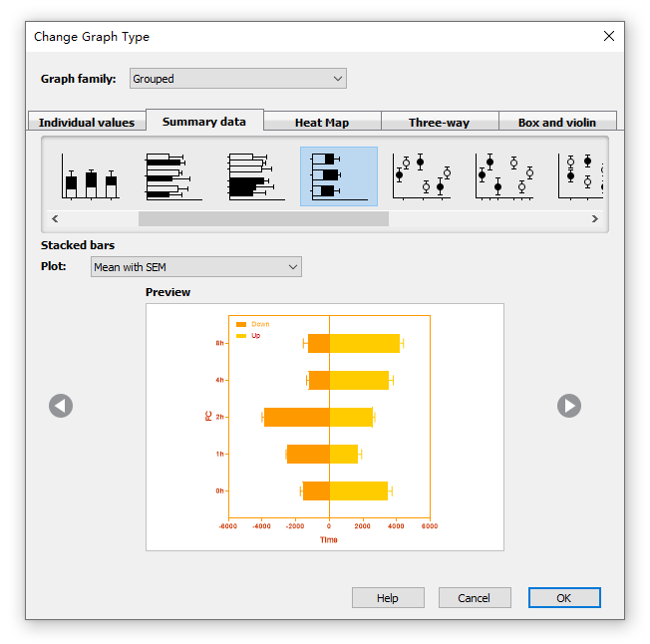Choose the separated horizontal bars graph thumbnail

click(x=256, y=176)
